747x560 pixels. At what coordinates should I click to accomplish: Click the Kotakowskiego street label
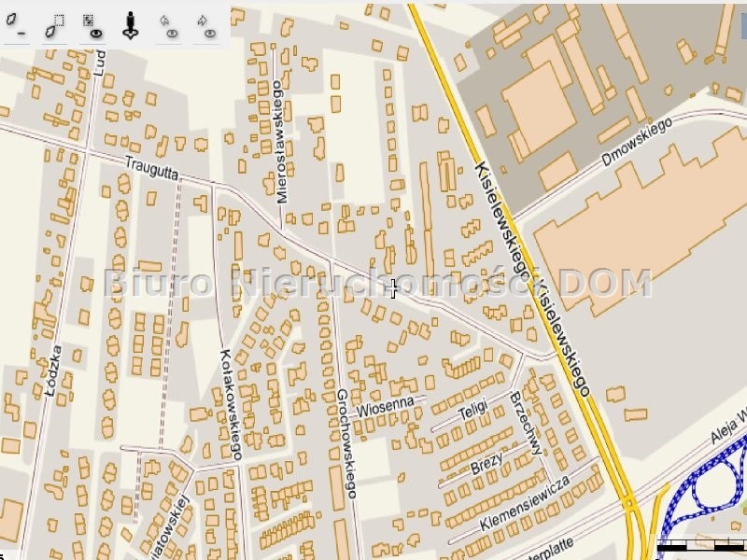coord(231,404)
